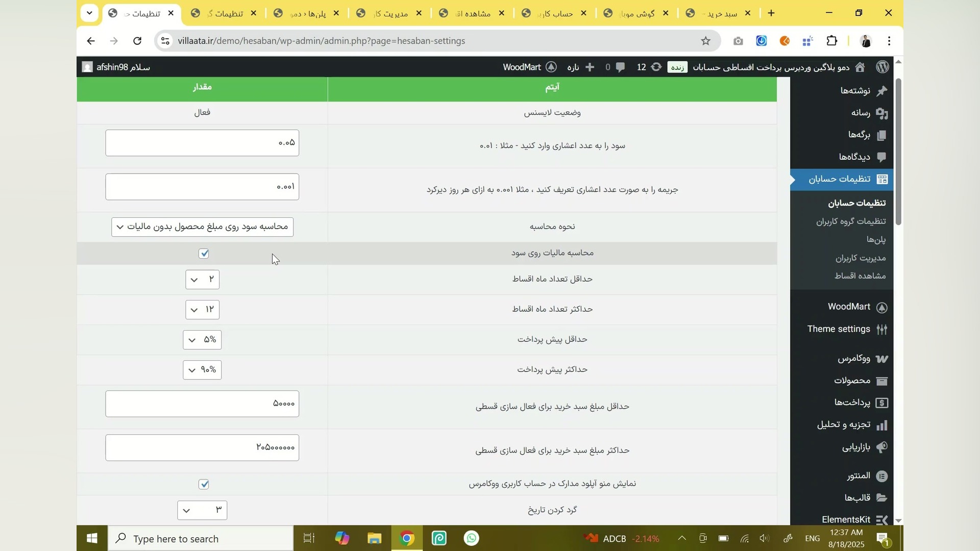The image size is (980, 551).
Task: Click the سود decimal input field
Action: pos(202,143)
